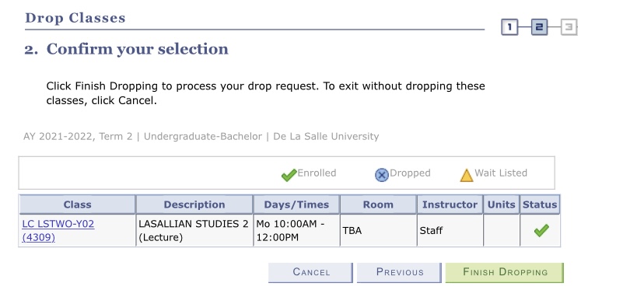Click the Days/Times column header

[296, 204]
